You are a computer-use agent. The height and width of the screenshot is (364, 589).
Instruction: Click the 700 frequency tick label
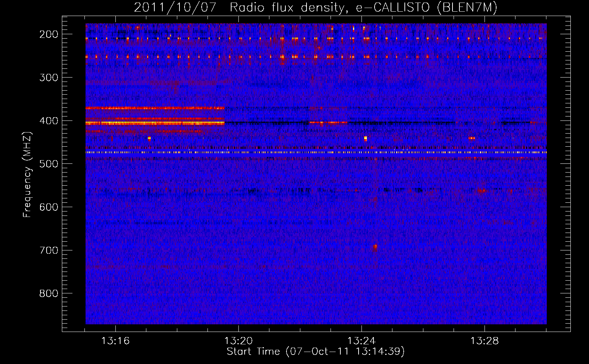click(x=49, y=250)
